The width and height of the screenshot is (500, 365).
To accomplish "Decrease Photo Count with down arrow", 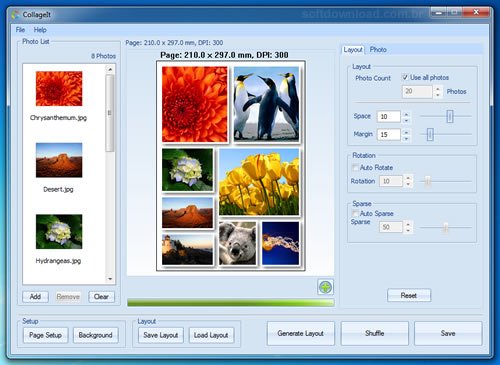I will coord(438,95).
